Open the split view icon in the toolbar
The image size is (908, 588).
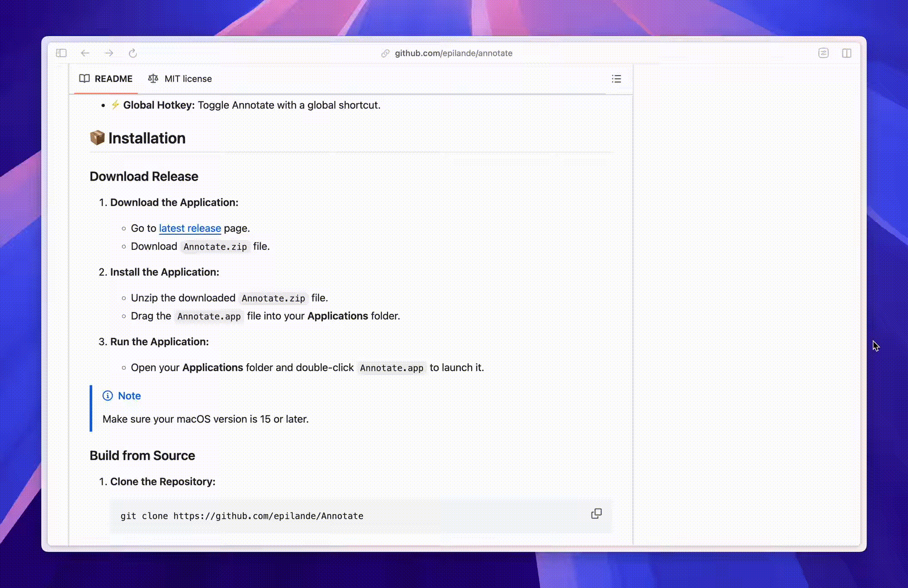(847, 53)
